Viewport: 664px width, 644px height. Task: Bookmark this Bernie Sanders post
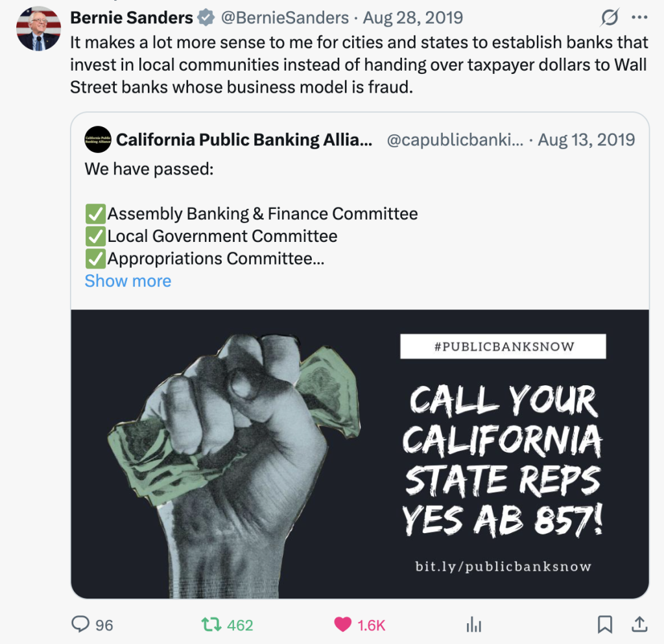pos(604,625)
